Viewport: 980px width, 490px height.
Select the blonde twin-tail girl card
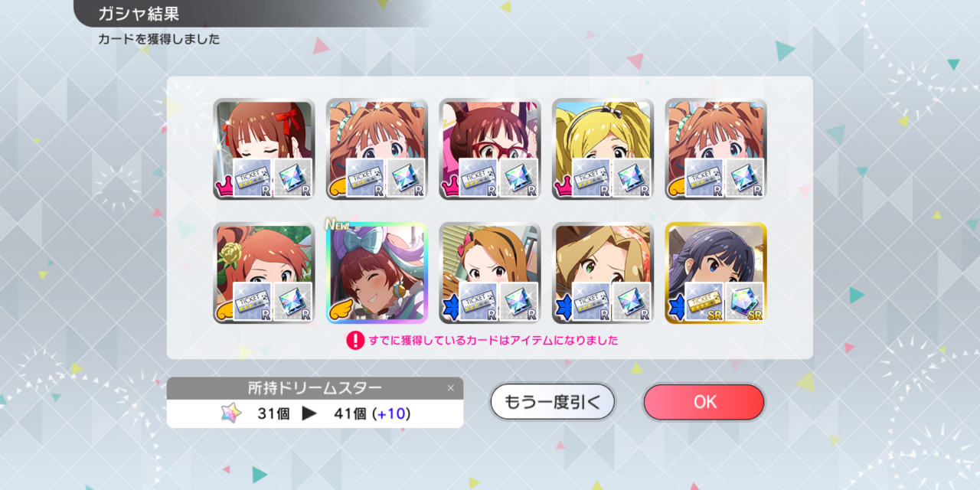coord(603,149)
